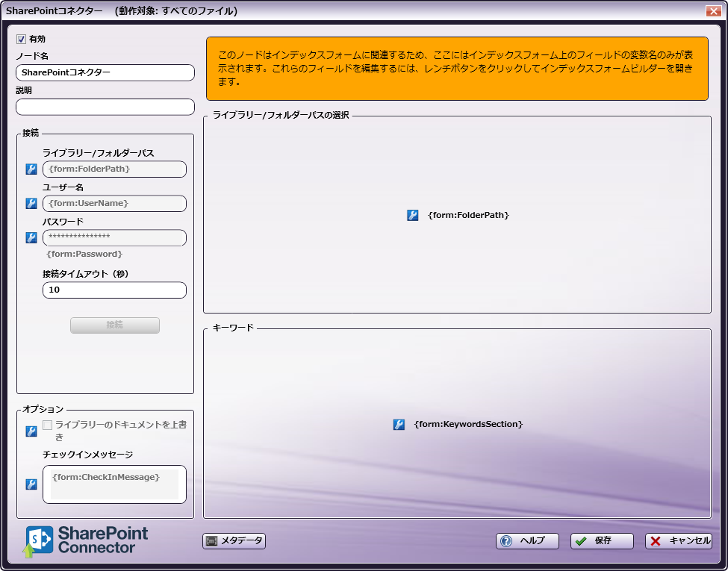The image size is (728, 571).
Task: Click wrench icon beside Library/Folder path field
Action: click(x=31, y=169)
